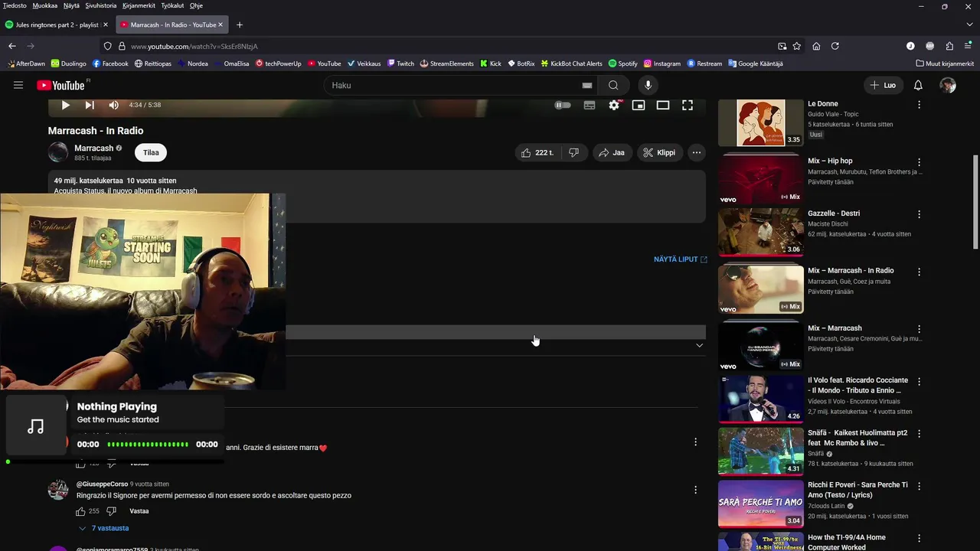Expand the section chevron below tickets

click(699, 346)
